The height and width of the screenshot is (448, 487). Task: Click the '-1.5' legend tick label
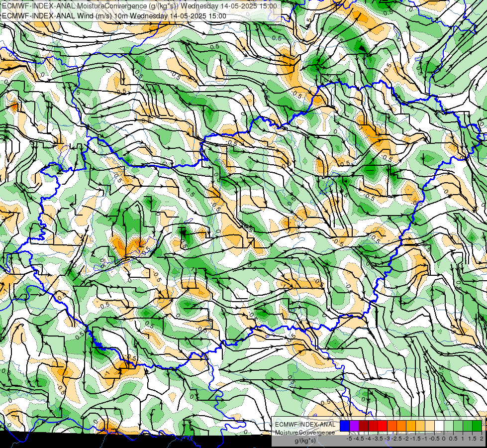[415, 439]
